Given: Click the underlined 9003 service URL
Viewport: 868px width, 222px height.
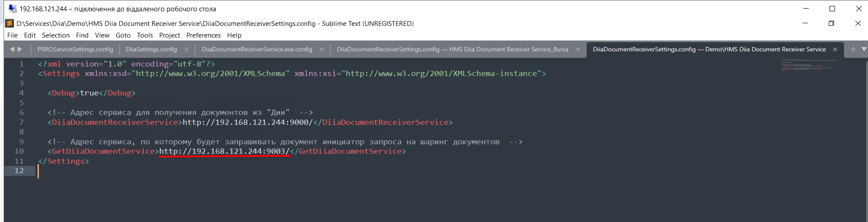Looking at the screenshot, I should pyautogui.click(x=224, y=151).
